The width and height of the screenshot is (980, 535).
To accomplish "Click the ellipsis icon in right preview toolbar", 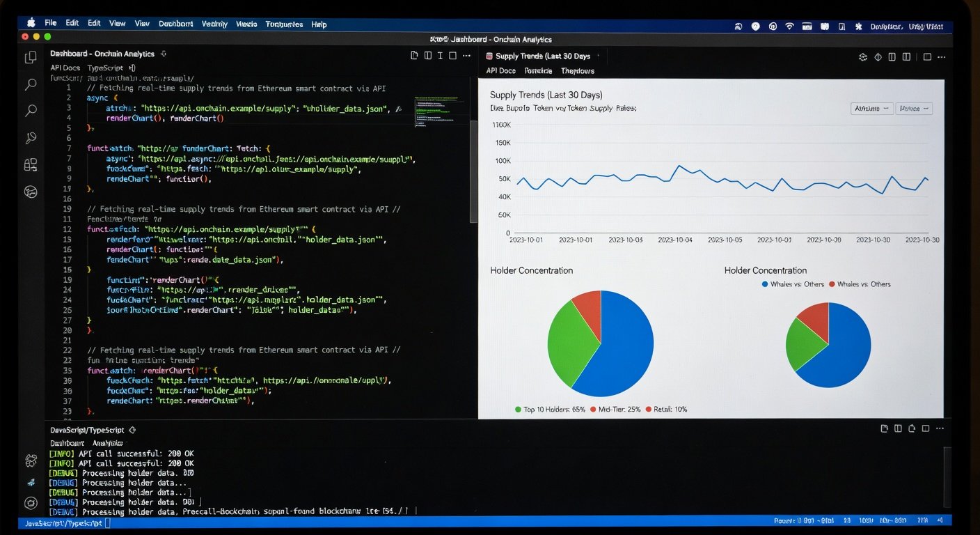I will coord(940,57).
